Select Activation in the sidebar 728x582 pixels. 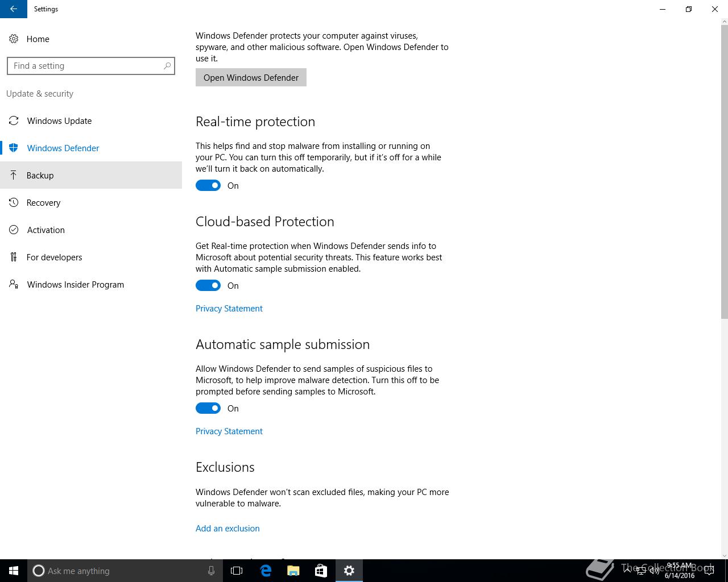click(91, 230)
